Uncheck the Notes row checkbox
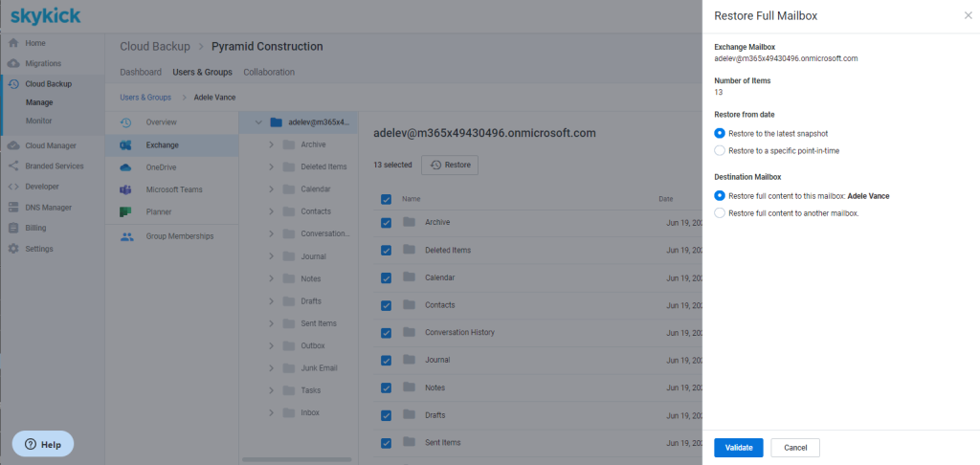This screenshot has width=980, height=465. tap(387, 387)
